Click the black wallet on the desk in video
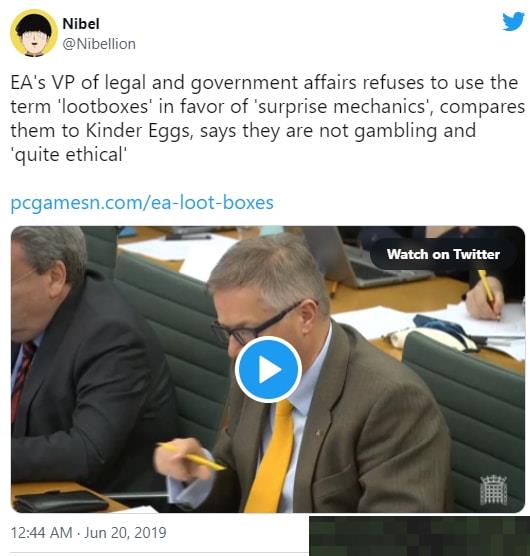This screenshot has height=556, width=530. pyautogui.click(x=61, y=501)
